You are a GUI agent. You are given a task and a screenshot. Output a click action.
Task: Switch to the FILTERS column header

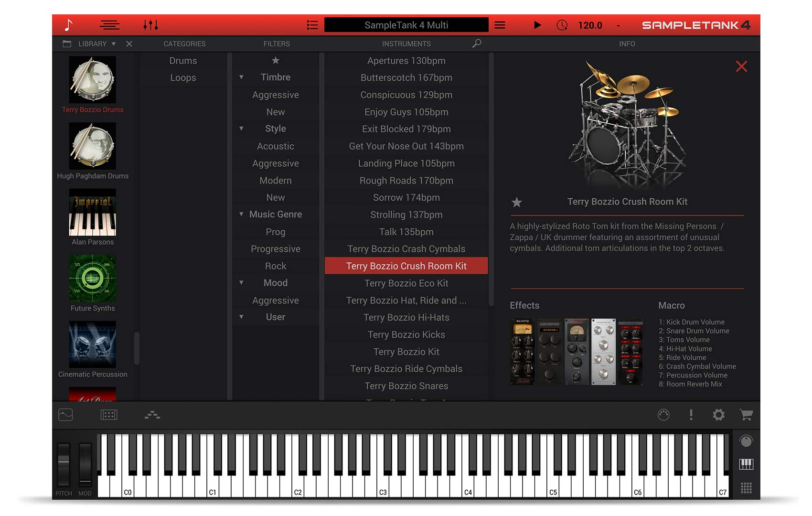click(276, 43)
